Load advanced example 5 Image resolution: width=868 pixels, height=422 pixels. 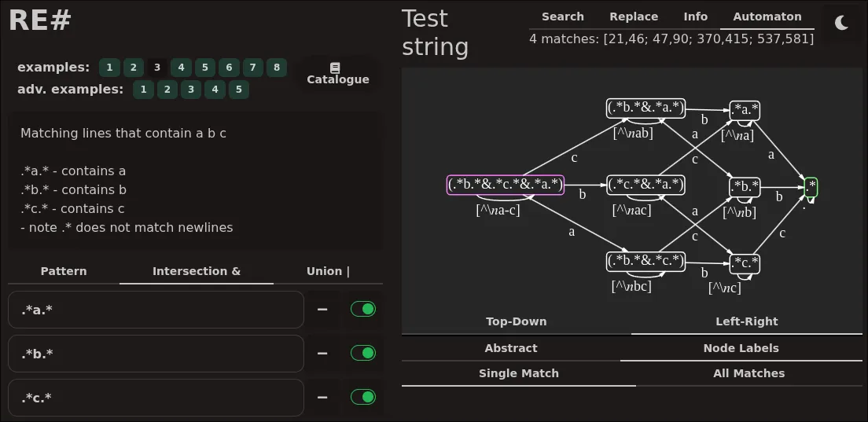click(x=239, y=90)
